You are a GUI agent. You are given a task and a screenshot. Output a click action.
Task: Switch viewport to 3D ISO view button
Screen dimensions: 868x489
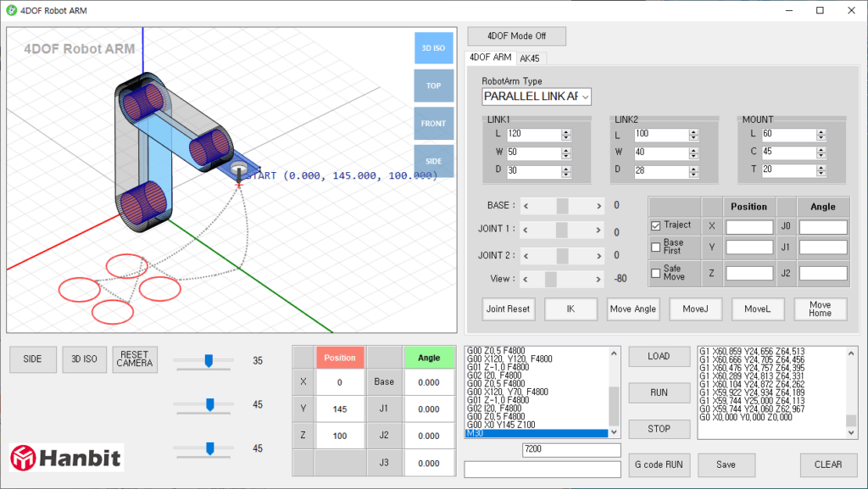click(x=433, y=48)
